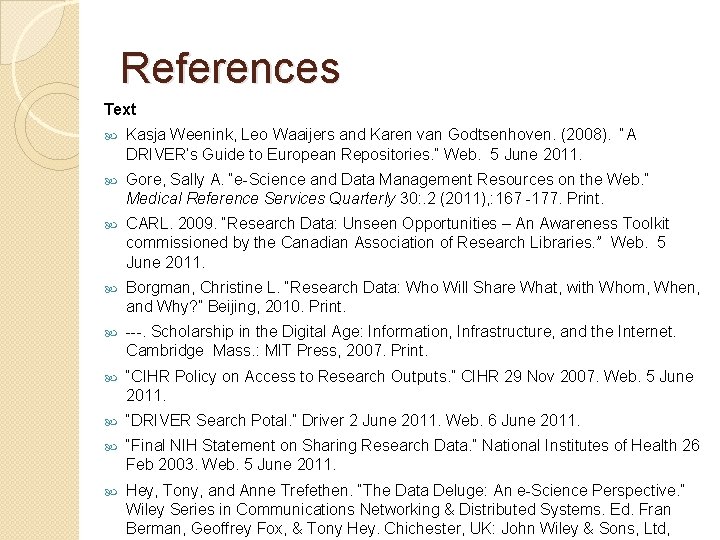720x540 pixels.
Task: Click the italic Medical Reference Services Quarterly title
Action: [x=260, y=198]
